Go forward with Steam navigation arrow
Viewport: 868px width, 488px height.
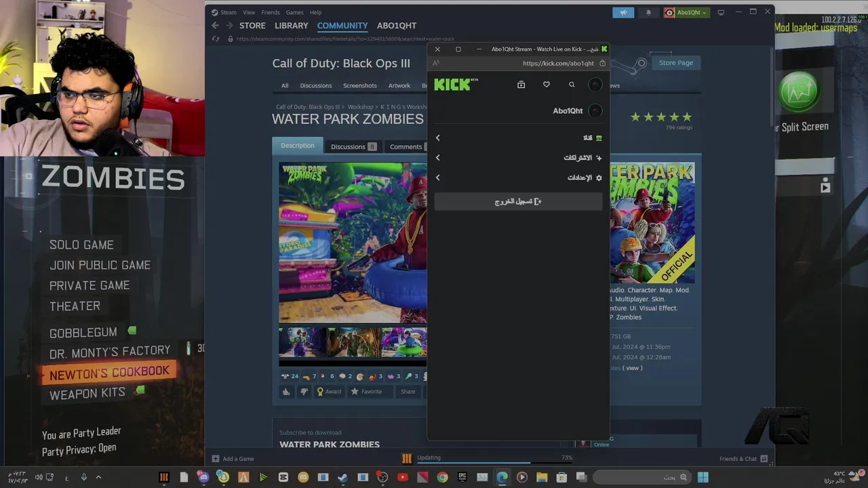(229, 26)
